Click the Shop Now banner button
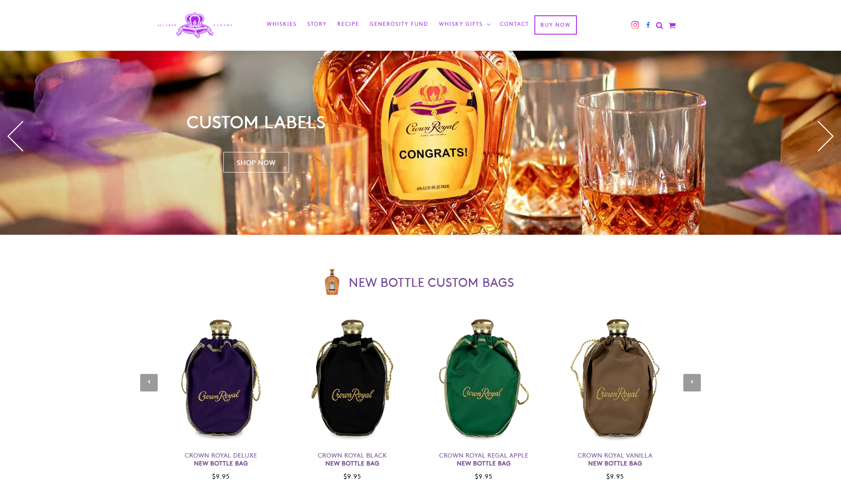The height and width of the screenshot is (504, 841). pyautogui.click(x=256, y=162)
